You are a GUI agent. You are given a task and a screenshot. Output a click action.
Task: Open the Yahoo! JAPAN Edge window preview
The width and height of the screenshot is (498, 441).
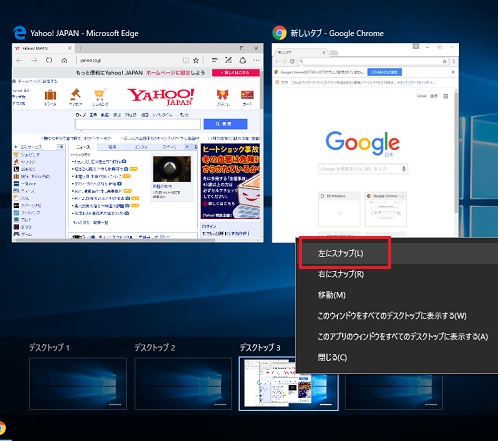coord(138,142)
